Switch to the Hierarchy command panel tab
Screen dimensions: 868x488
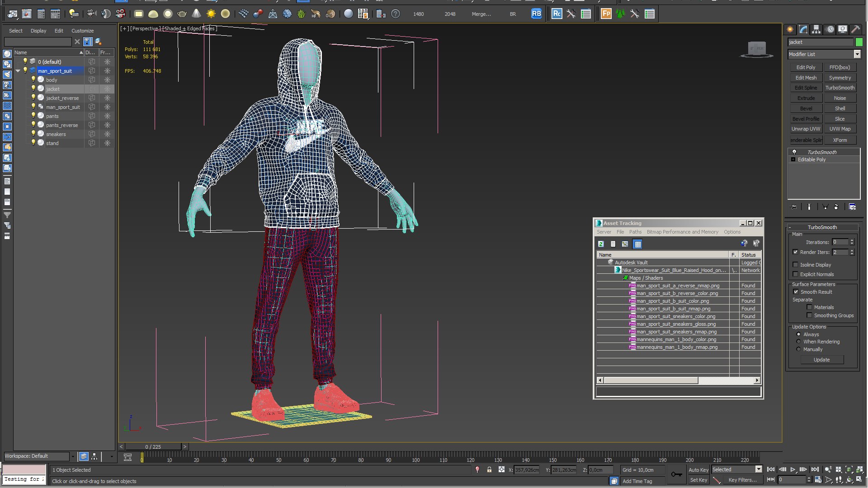[x=816, y=29]
